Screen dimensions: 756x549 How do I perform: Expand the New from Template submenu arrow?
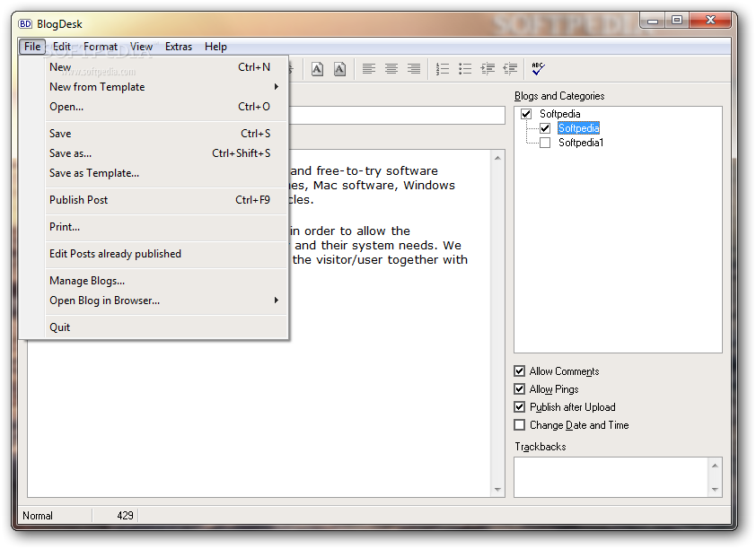point(277,87)
